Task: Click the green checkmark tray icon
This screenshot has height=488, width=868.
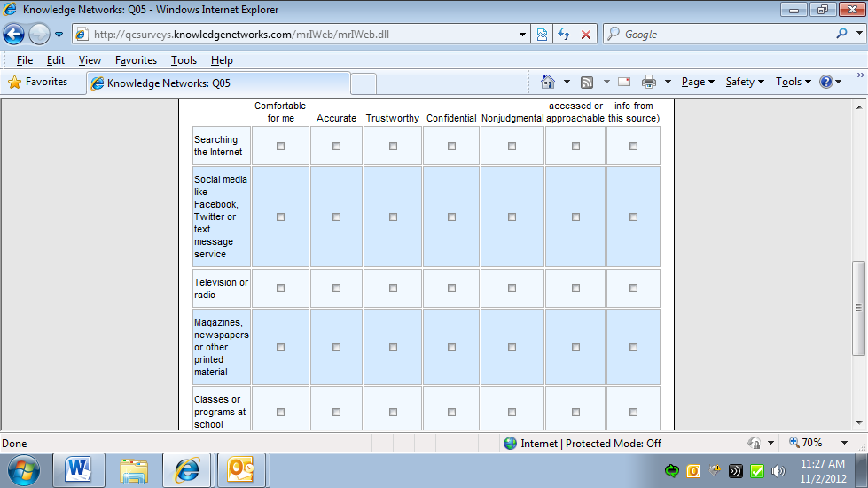Action: 757,471
